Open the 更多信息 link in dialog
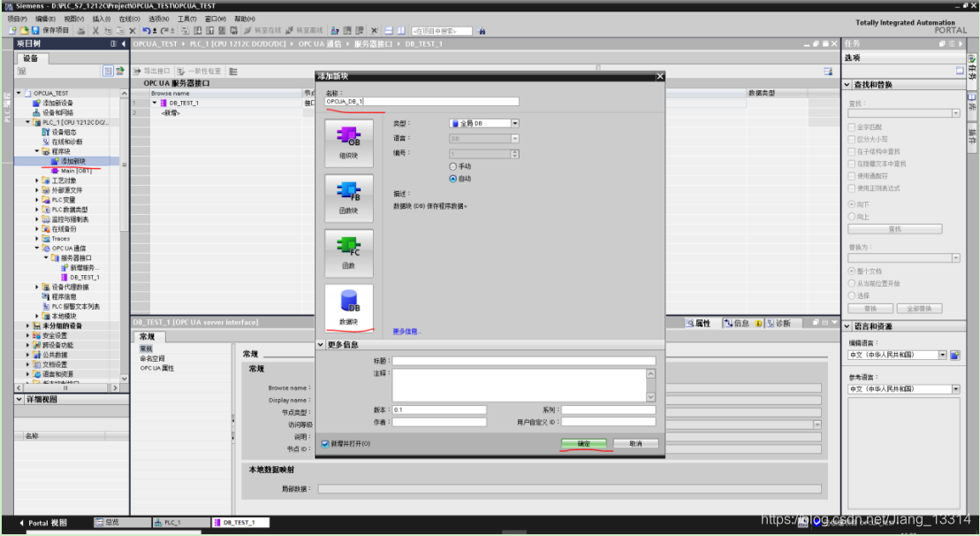The height and width of the screenshot is (536, 980). pyautogui.click(x=406, y=332)
